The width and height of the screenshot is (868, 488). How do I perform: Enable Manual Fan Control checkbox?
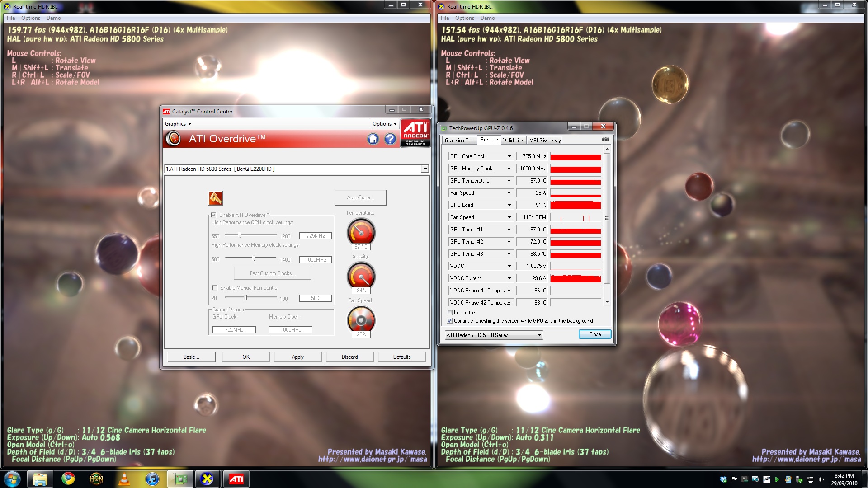click(215, 288)
